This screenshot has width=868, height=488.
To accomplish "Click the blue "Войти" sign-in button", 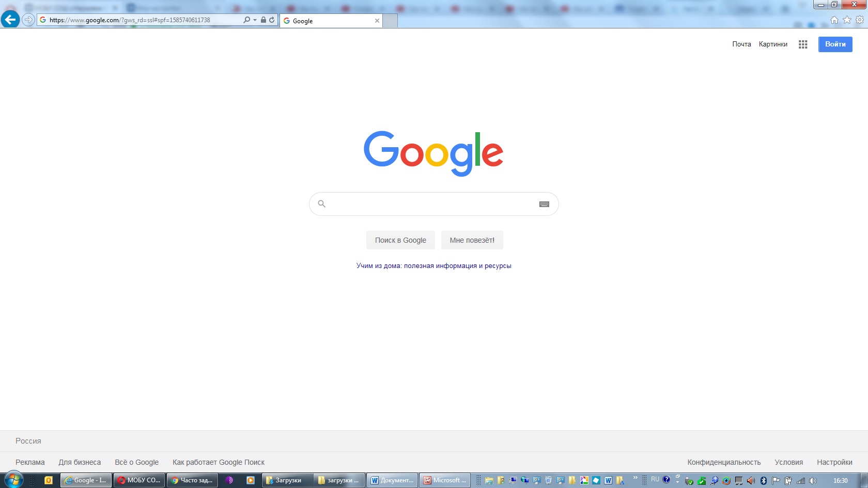I will 835,44.
